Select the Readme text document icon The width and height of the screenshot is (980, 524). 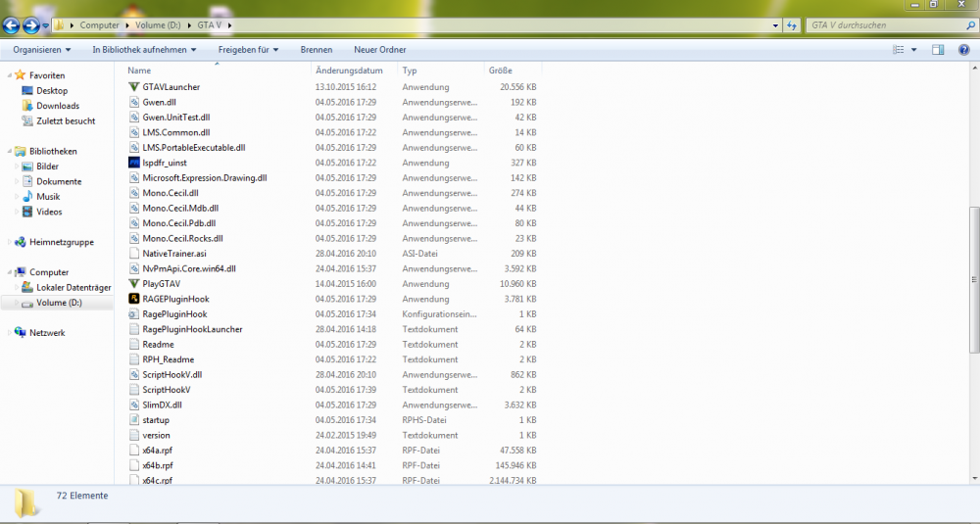133,344
